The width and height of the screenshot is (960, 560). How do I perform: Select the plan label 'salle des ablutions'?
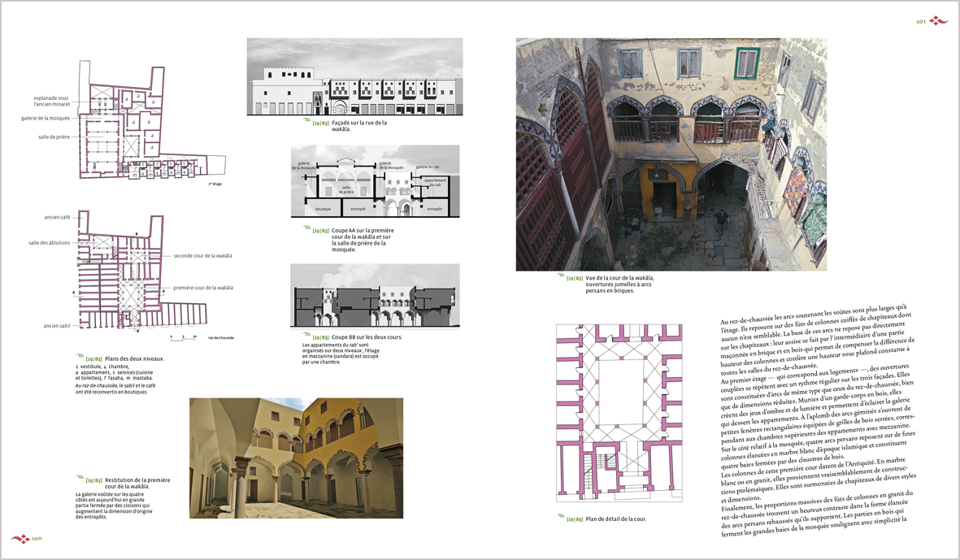click(50, 243)
